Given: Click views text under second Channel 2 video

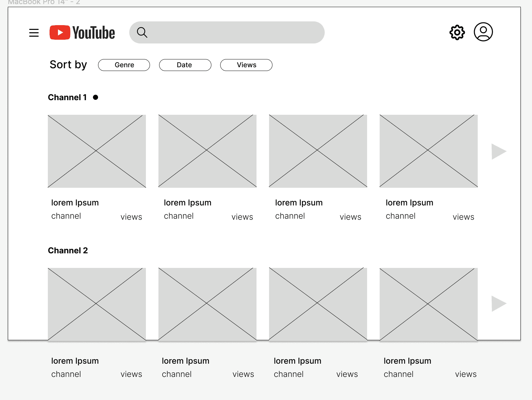Looking at the screenshot, I should click(243, 374).
